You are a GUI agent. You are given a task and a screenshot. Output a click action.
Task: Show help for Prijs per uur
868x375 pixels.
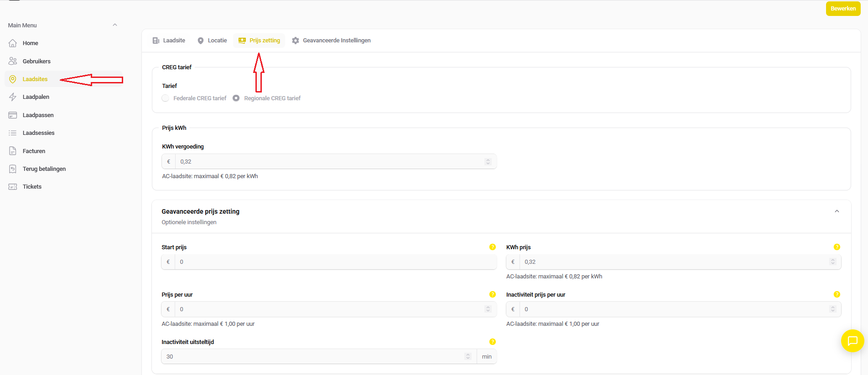[493, 294]
